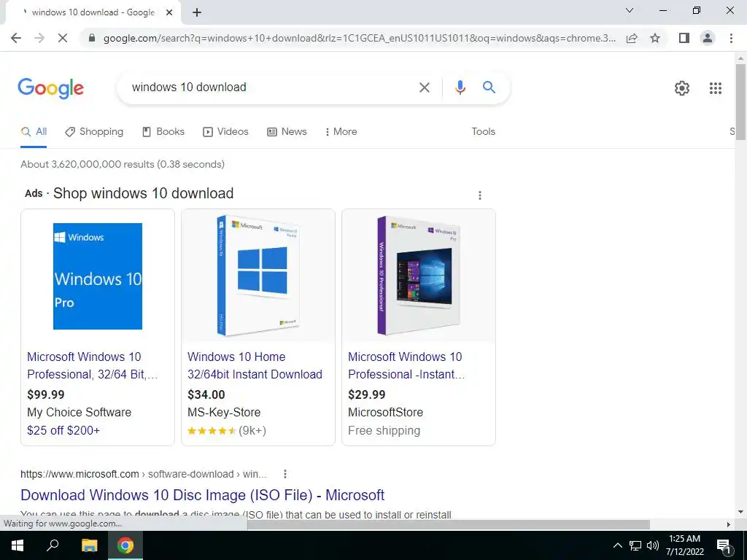Click the MicrosoftStore seller name

(385, 413)
